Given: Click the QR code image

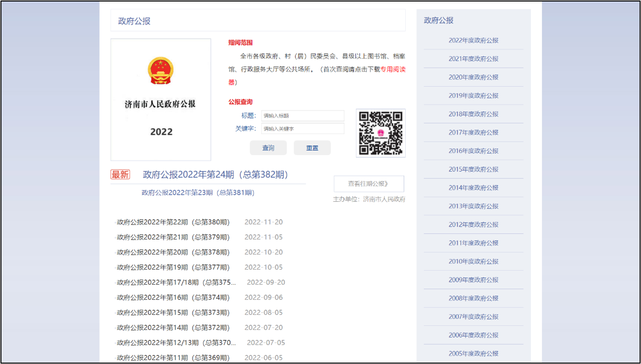Looking at the screenshot, I should pyautogui.click(x=381, y=133).
